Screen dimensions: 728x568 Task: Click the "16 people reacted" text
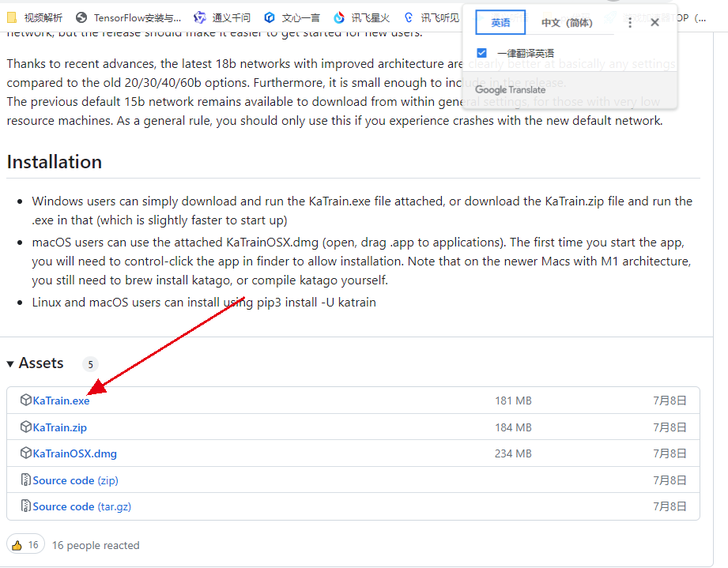click(96, 545)
